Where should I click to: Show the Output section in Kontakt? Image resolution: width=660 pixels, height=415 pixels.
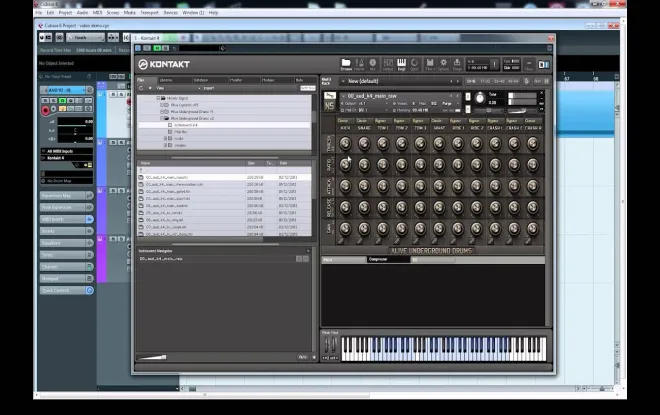[388, 64]
